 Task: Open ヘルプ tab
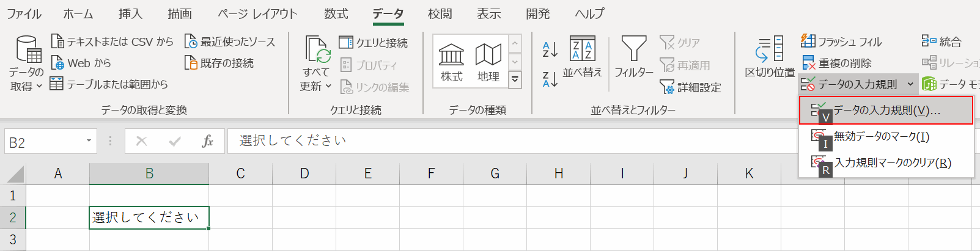(589, 13)
